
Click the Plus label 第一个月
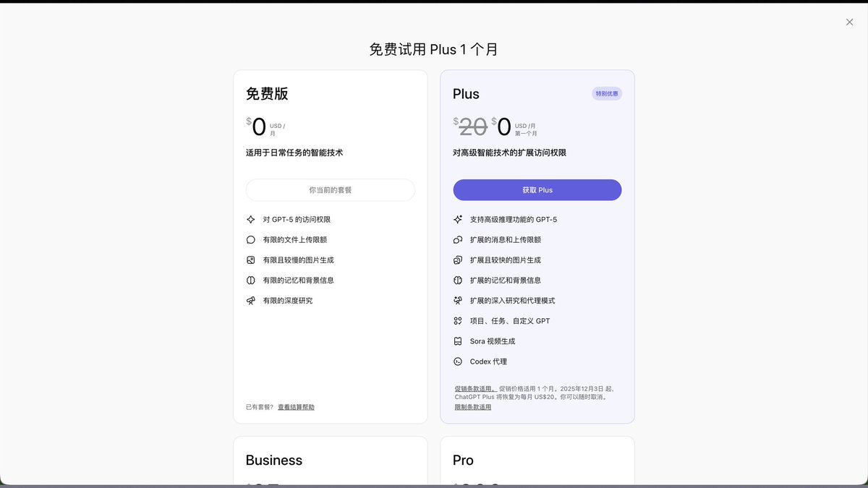point(526,133)
